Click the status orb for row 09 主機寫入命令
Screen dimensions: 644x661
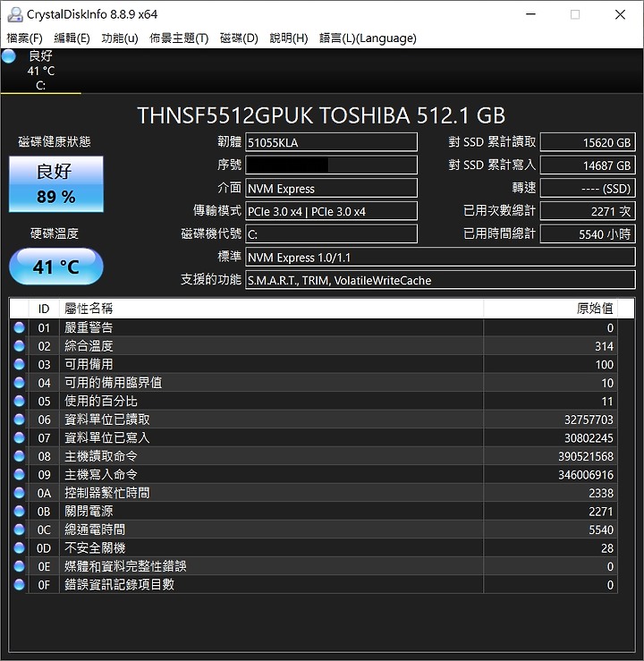[x=19, y=474]
